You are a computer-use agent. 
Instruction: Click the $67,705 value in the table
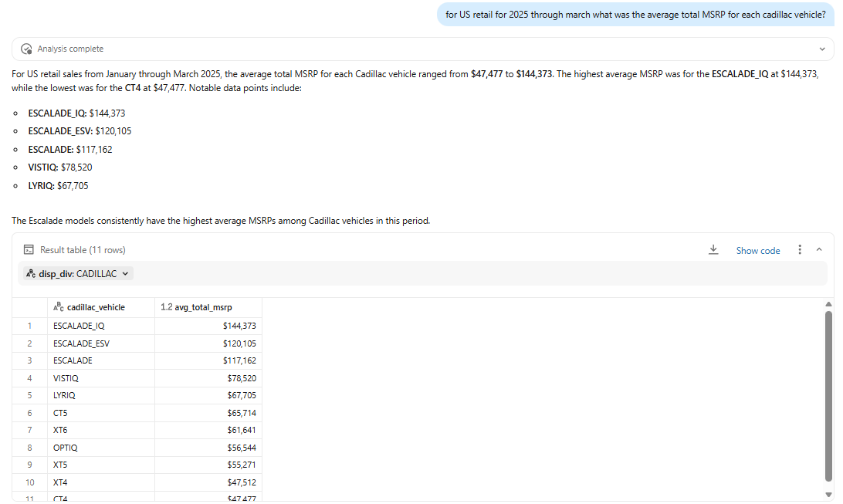click(242, 395)
